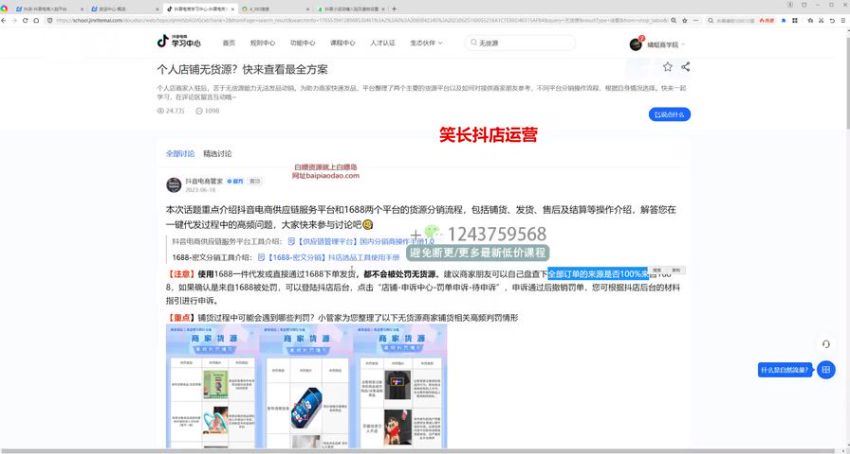This screenshot has height=454, width=850.
Task: Open the first 商家货源 infographic image
Action: [x=211, y=386]
